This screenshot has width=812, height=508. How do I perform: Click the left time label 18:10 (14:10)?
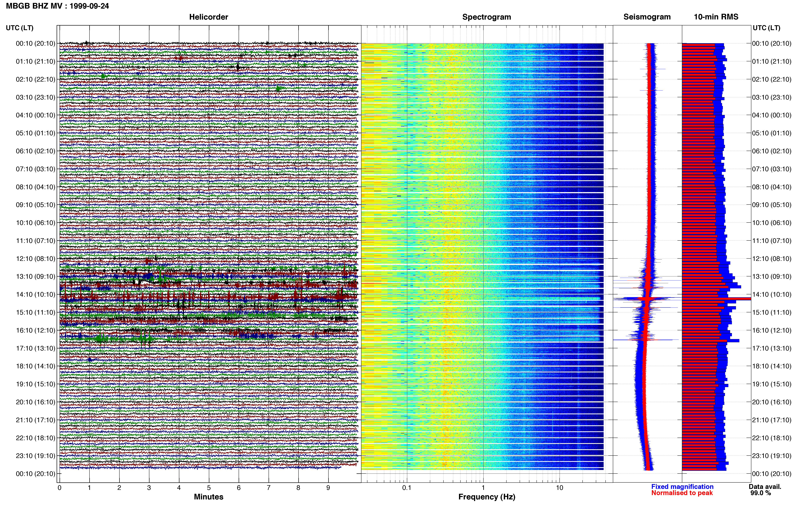tap(36, 366)
